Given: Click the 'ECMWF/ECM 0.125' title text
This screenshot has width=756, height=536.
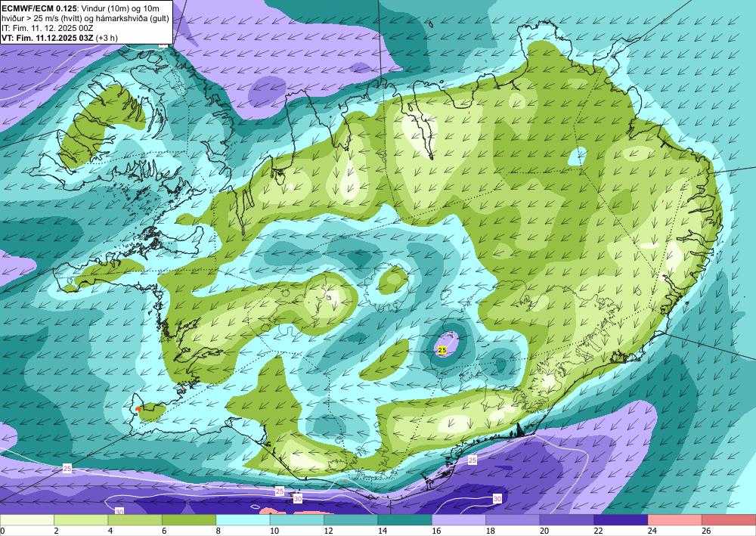Looking at the screenshot, I should [x=39, y=8].
